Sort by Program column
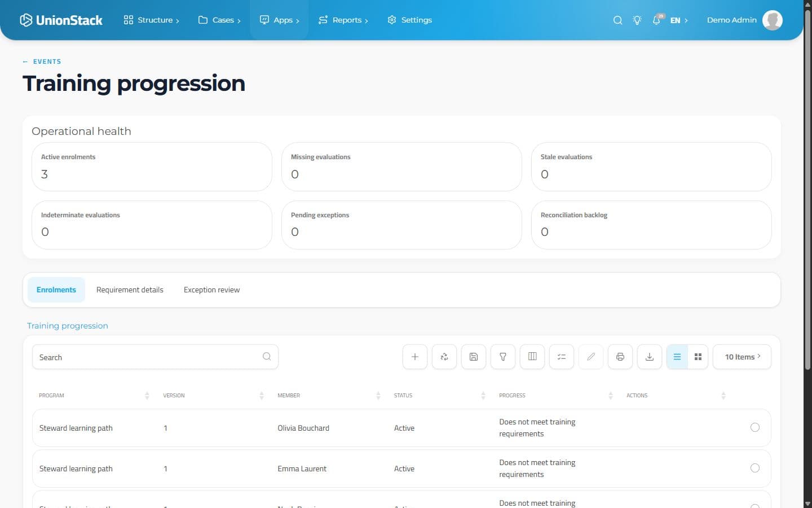Screen dimensions: 812x508 pos(147,396)
